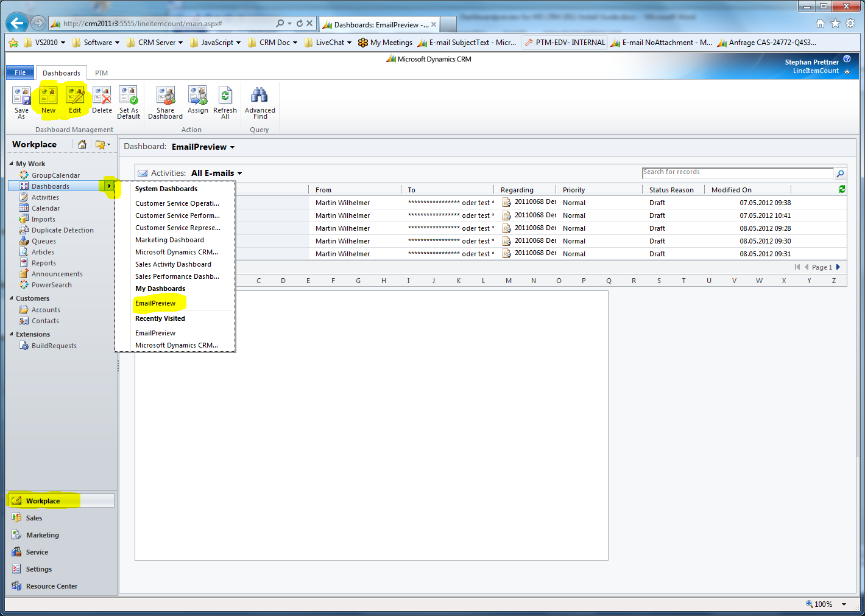Viewport: 865px width, 616px height.
Task: Switch to the PTM ribbon tab
Action: click(x=101, y=73)
